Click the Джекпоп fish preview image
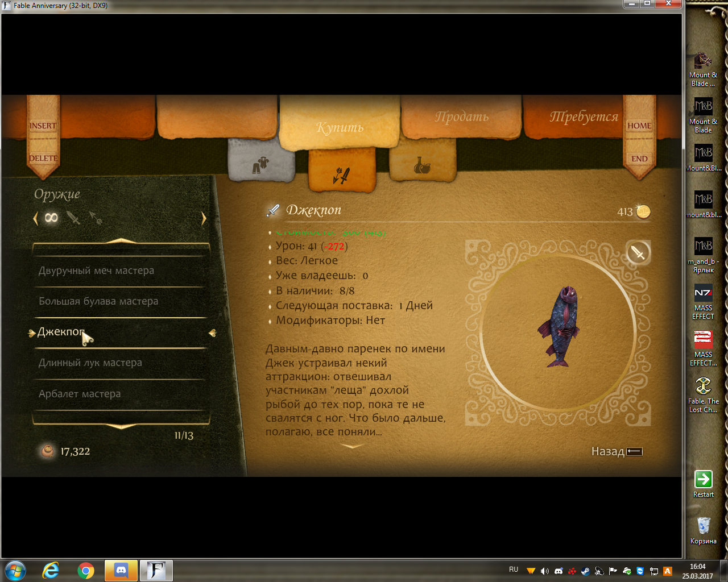Image resolution: width=728 pixels, height=582 pixels. tap(558, 326)
